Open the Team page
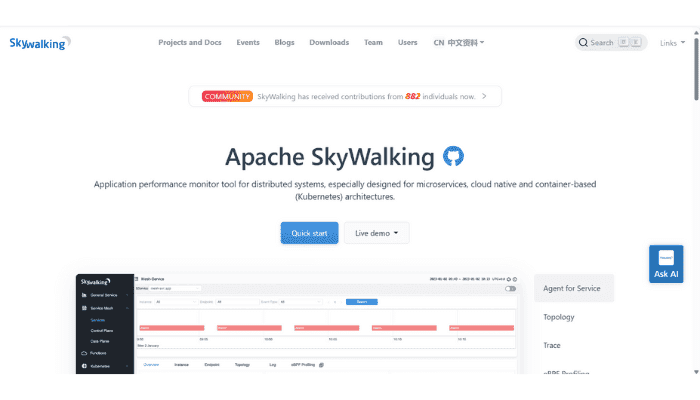The width and height of the screenshot is (700, 400). click(373, 42)
